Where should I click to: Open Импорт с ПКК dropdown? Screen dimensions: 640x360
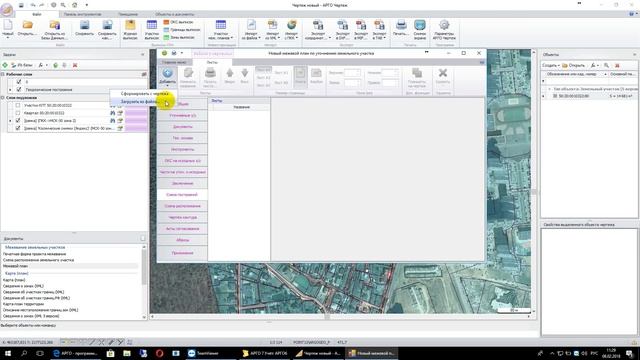click(x=291, y=29)
